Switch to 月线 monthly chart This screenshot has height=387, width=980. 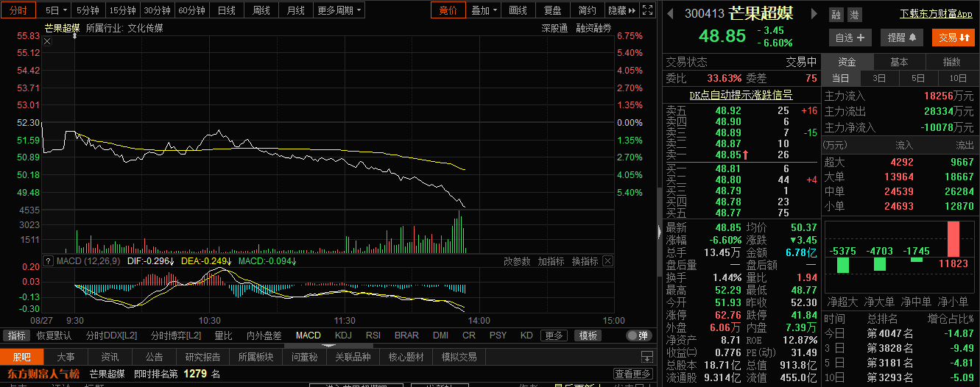[296, 10]
